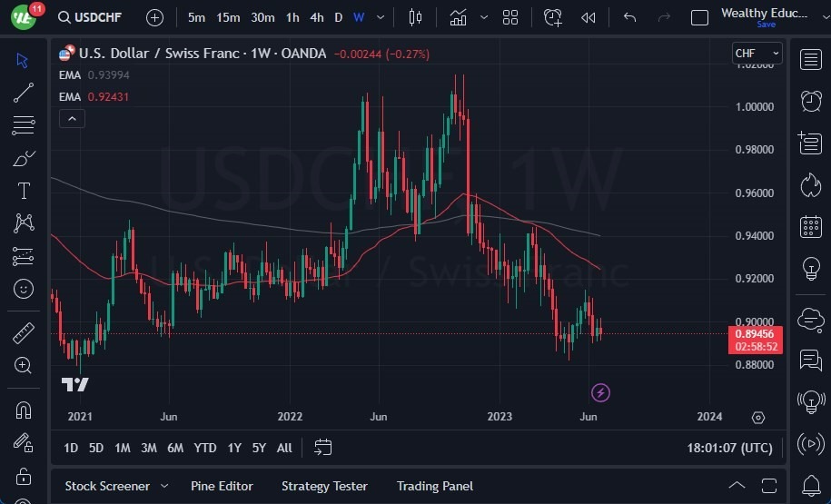
Task: Switch to 30m timeframe
Action: coord(262,17)
